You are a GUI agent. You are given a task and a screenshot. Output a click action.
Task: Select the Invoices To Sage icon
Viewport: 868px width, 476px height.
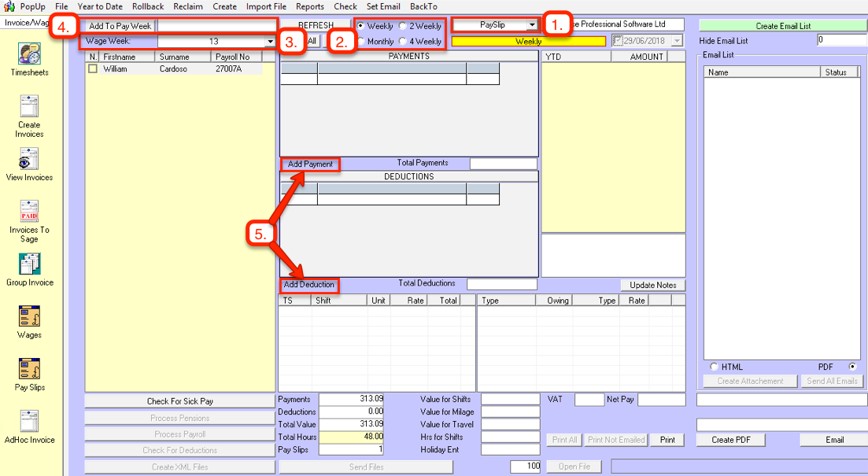(x=29, y=212)
